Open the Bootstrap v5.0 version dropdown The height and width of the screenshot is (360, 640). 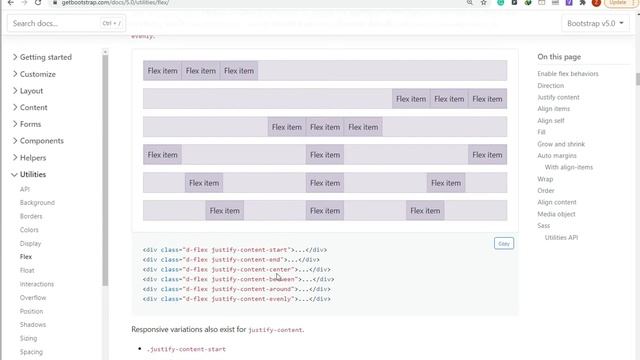tap(595, 23)
